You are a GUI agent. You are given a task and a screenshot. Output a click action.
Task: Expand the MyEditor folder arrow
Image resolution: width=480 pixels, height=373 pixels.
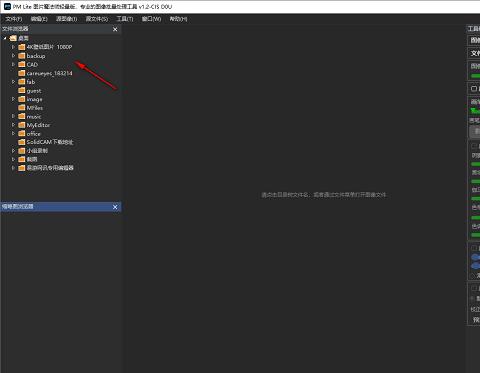(13, 125)
